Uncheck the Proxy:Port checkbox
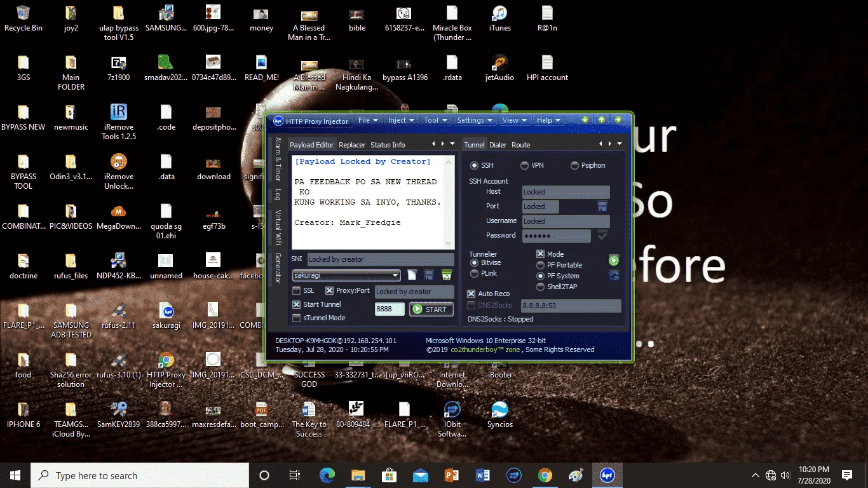868x488 pixels. coord(329,290)
